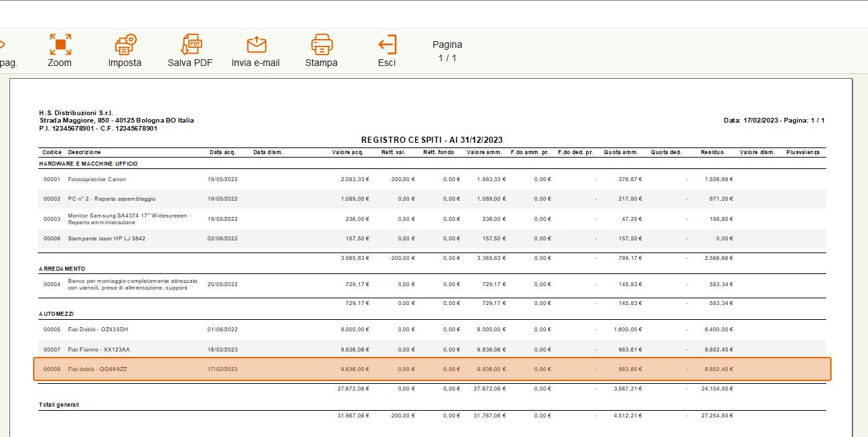Select automezzi residual subtotal 24.104,85 €
This screenshot has height=437, width=868.
click(716, 389)
